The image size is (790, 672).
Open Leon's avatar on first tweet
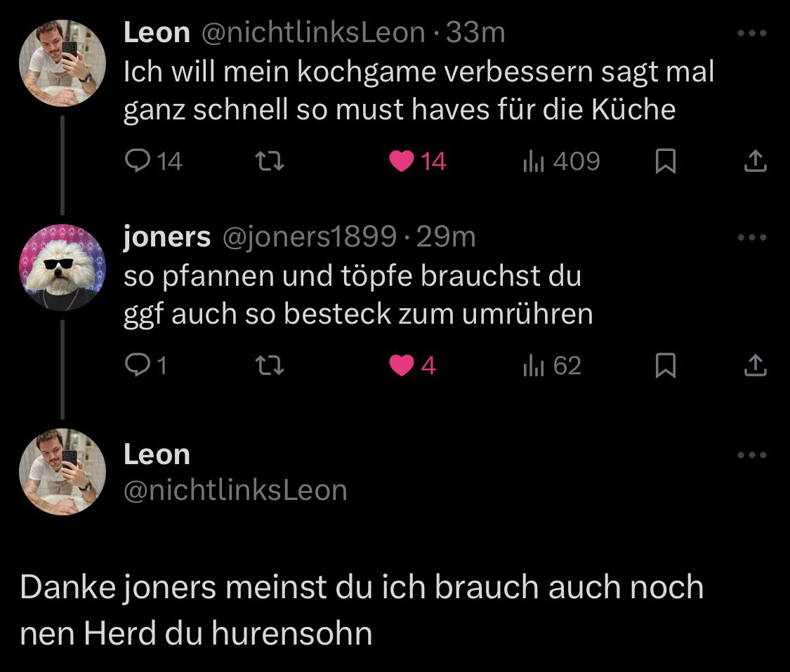pos(62,62)
